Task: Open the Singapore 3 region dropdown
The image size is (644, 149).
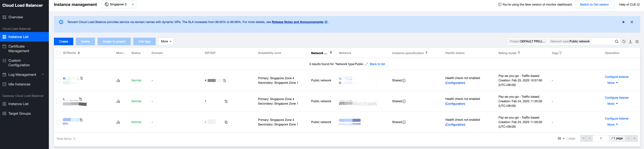Action: (x=119, y=5)
